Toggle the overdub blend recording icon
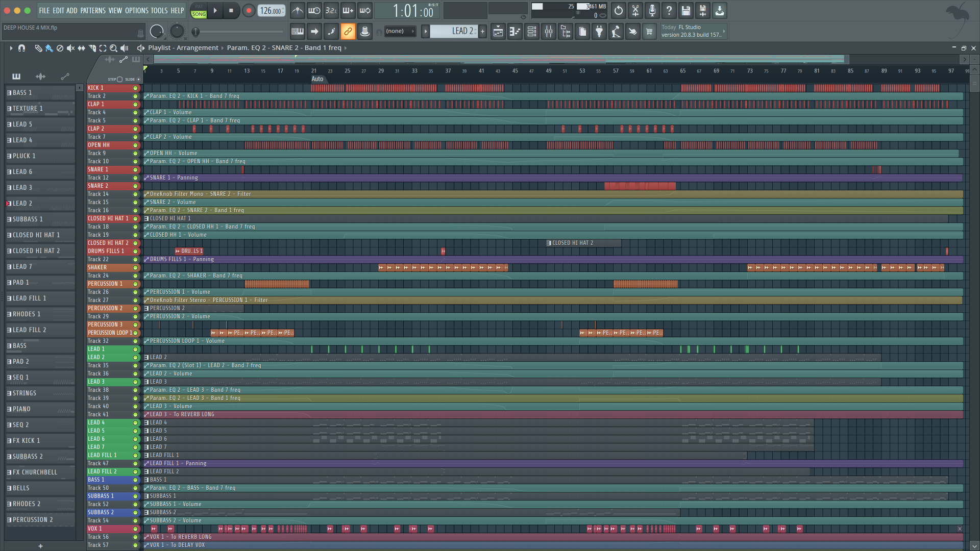980x551 pixels. [x=348, y=10]
